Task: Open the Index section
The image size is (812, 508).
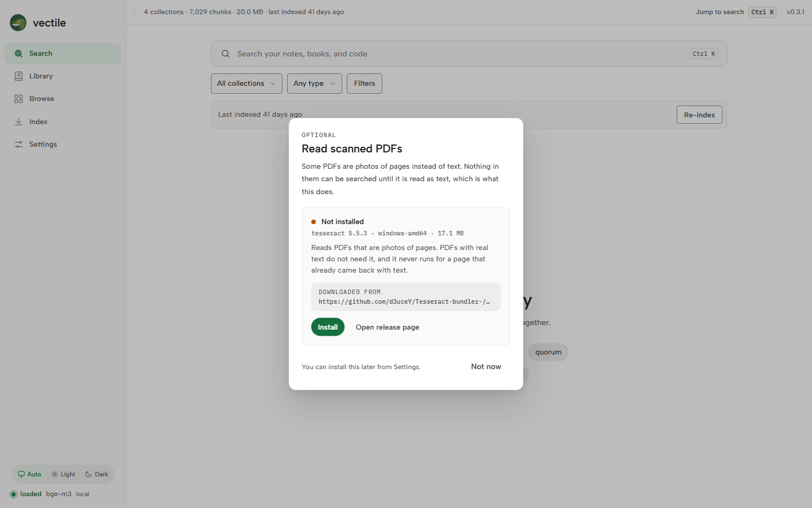Action: click(x=63, y=121)
